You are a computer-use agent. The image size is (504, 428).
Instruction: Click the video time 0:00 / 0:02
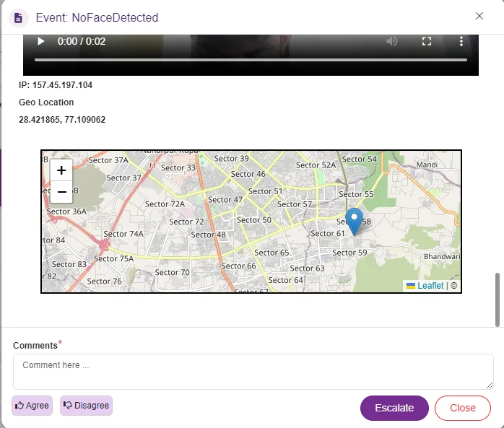point(82,41)
